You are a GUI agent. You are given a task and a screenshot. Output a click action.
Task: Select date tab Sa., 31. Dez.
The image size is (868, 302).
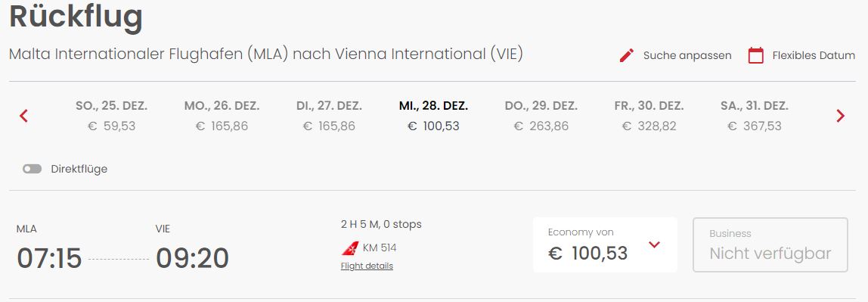click(x=755, y=116)
